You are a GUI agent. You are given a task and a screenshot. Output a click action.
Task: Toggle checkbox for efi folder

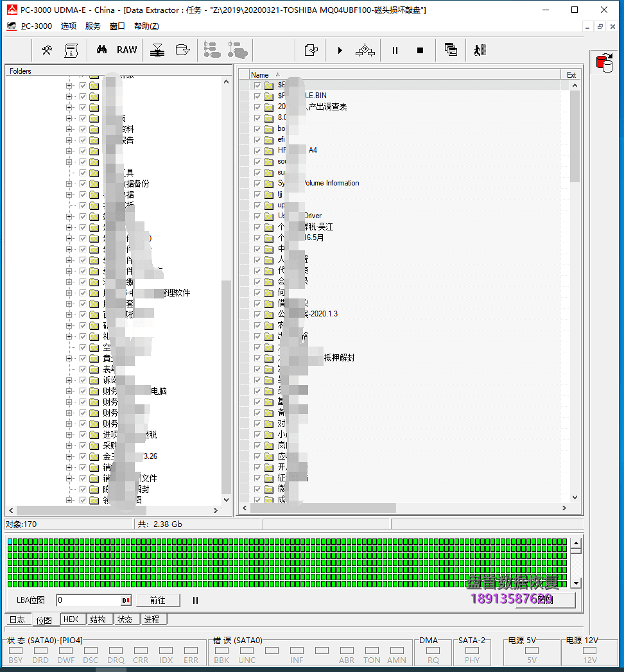click(257, 140)
